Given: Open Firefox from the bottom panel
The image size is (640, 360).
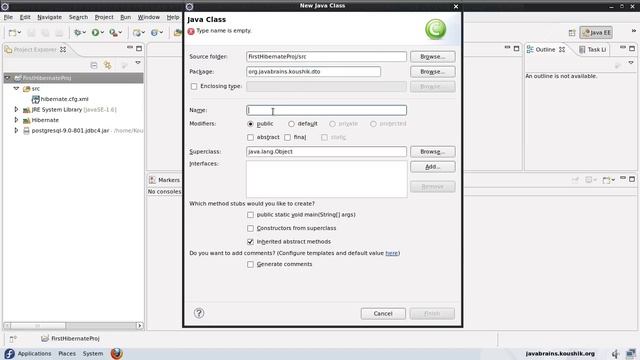Looking at the screenshot, I should 116,353.
